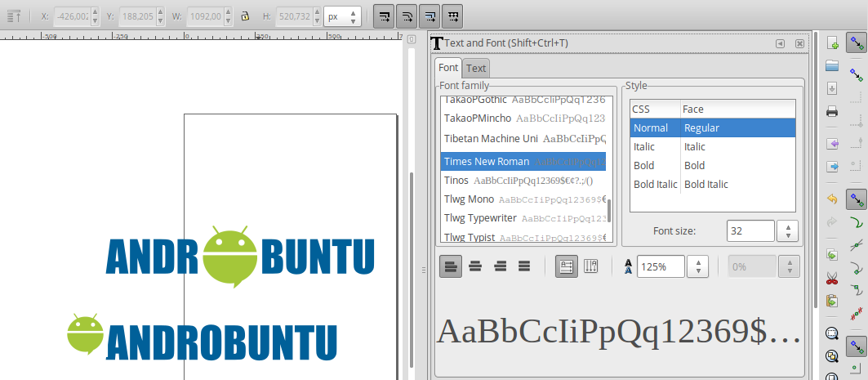Paste from clipboard using the paste icon

click(832, 300)
